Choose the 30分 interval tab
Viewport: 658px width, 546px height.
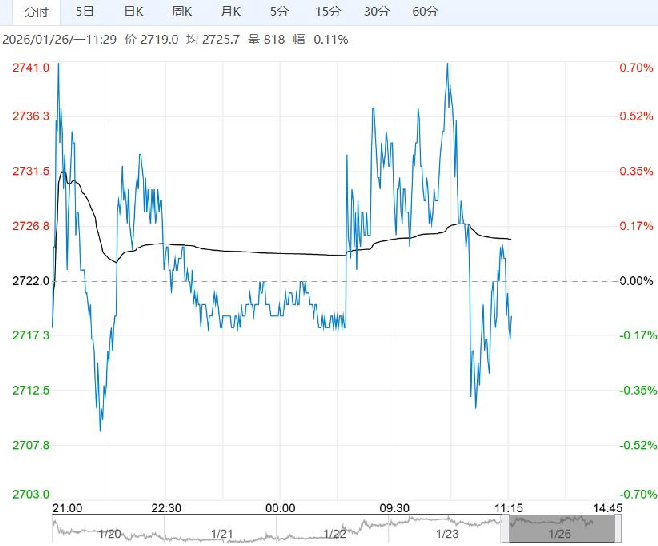tap(376, 13)
